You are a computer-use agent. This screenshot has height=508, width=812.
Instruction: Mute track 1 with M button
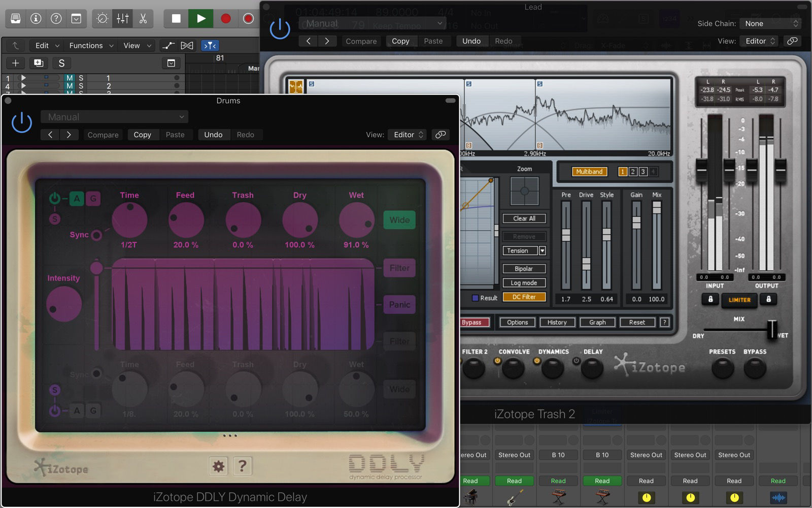70,78
